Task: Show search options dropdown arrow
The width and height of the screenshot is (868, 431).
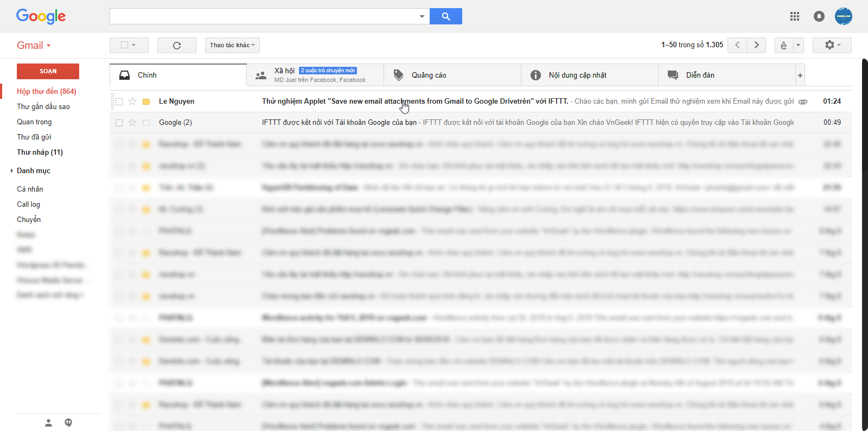Action: pos(422,16)
